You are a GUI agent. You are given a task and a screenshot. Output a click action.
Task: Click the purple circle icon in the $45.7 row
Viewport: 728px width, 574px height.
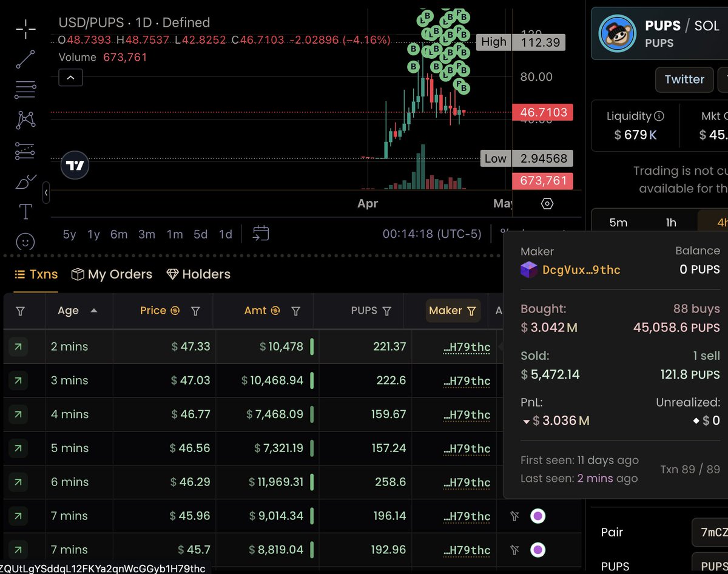(x=538, y=550)
